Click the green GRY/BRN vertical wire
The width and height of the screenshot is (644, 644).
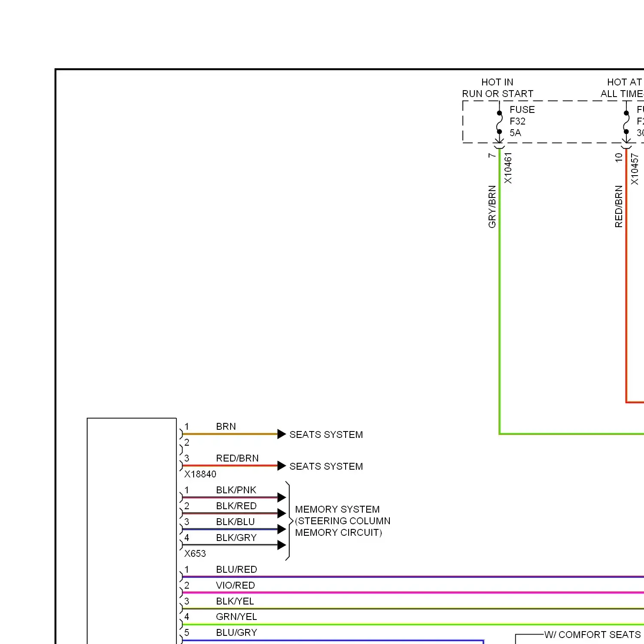click(499, 292)
